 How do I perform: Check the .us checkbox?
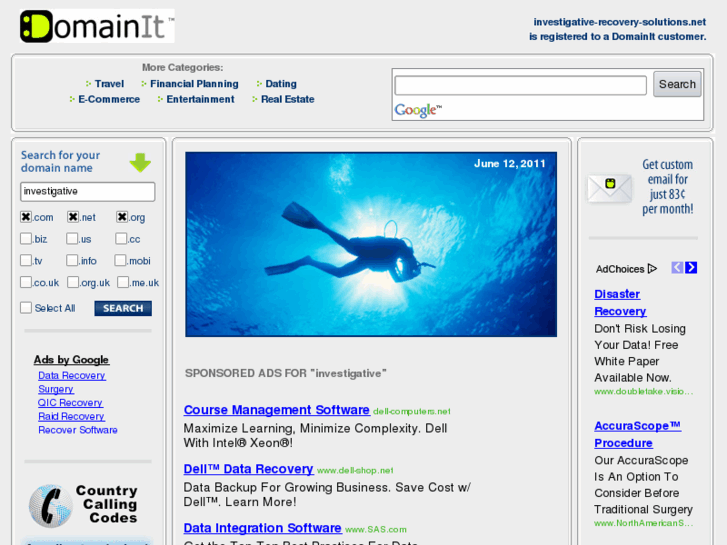(x=72, y=238)
